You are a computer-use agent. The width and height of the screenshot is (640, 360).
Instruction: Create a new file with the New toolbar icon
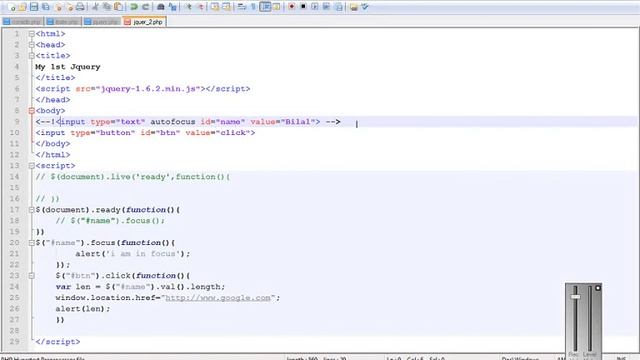pyautogui.click(x=11, y=7)
